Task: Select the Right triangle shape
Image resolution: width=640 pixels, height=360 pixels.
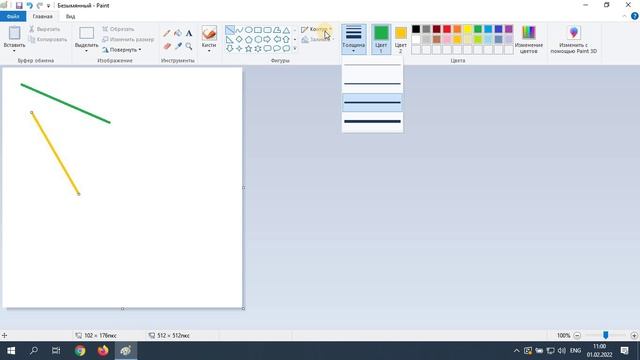Action: [x=230, y=40]
